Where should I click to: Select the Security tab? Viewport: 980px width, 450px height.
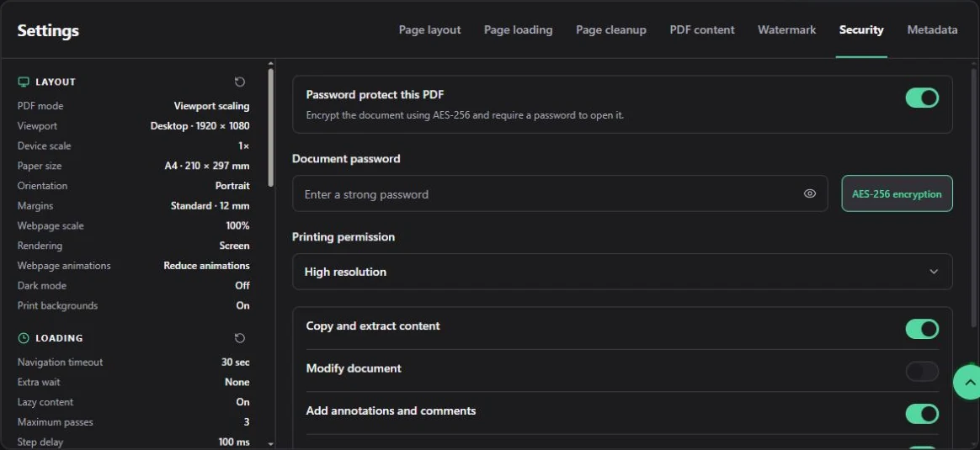tap(861, 30)
